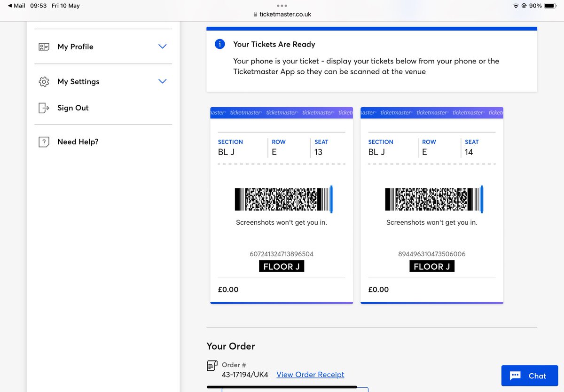Click the £0.00 price on the seat 14 ticket
This screenshot has height=392, width=564.
point(379,290)
